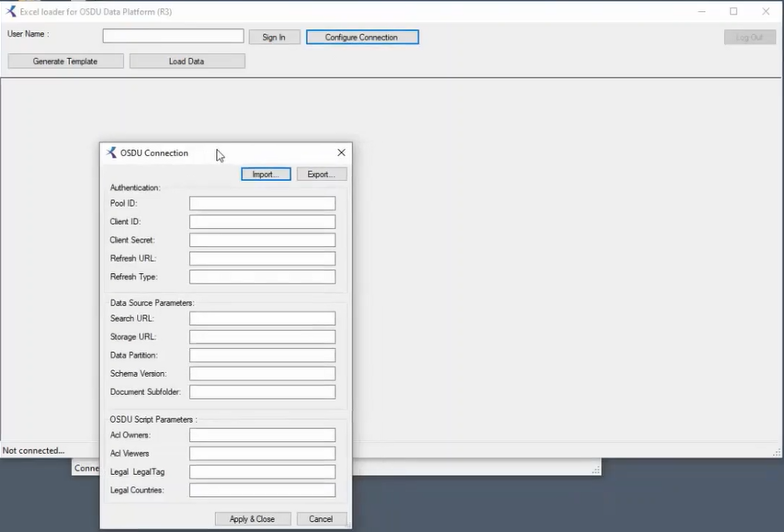The image size is (784, 532).
Task: Cancel the OSDU Connection dialog
Action: pyautogui.click(x=321, y=519)
